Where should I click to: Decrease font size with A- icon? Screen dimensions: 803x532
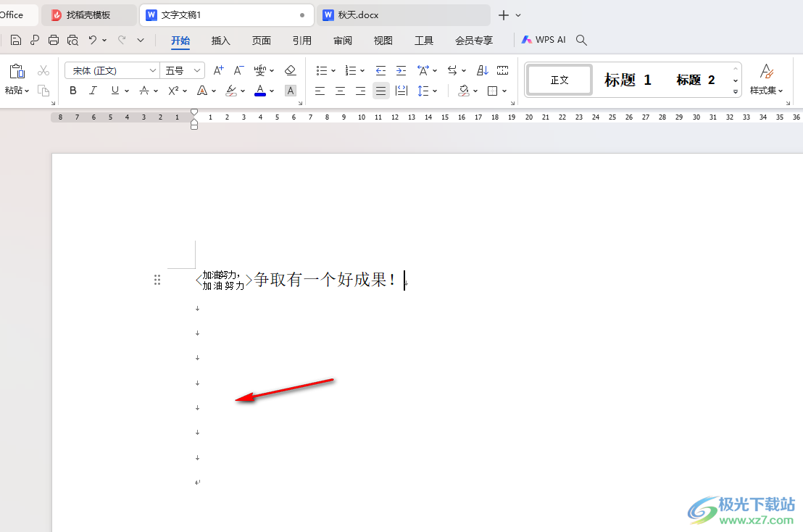[x=238, y=70]
